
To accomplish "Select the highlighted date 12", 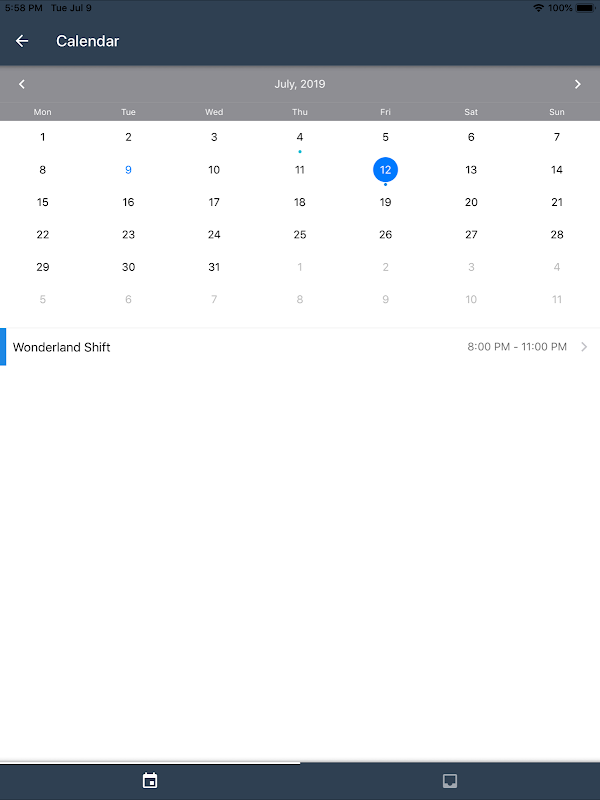I will click(385, 170).
